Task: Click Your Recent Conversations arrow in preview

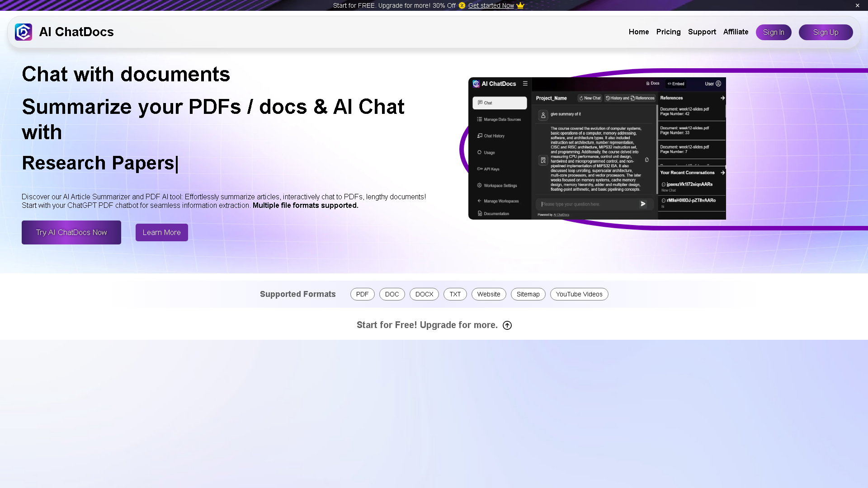Action: [x=722, y=173]
